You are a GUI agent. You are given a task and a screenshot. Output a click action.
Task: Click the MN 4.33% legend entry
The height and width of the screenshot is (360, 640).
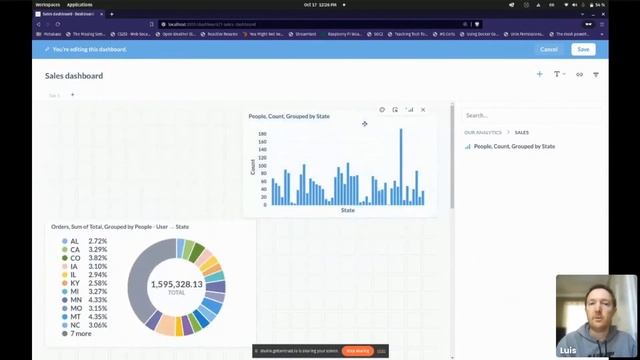(x=84, y=300)
